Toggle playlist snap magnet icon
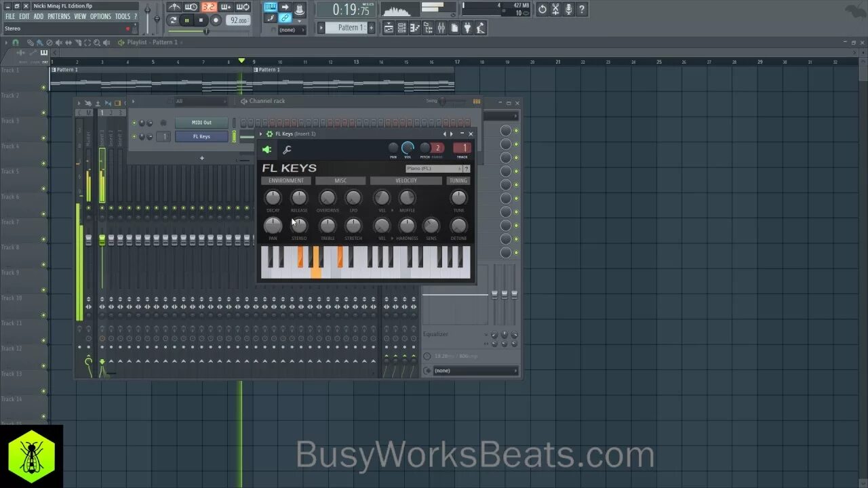This screenshot has height=488, width=868. [16, 42]
